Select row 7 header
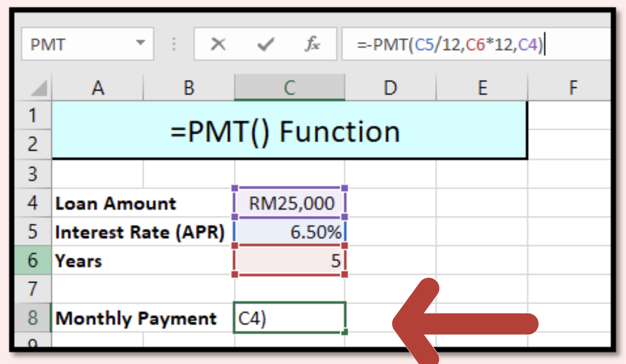The height and width of the screenshot is (364, 626). tap(33, 289)
